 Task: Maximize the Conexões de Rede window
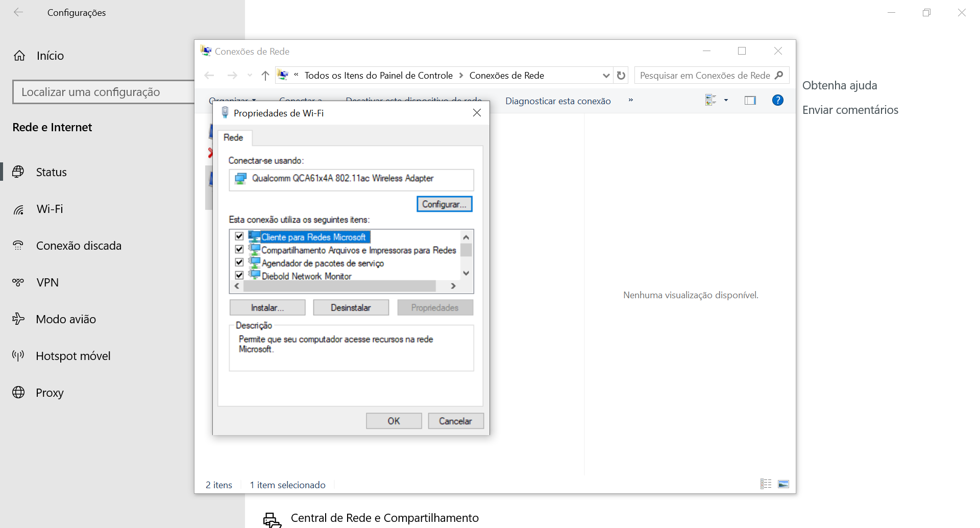(x=742, y=51)
